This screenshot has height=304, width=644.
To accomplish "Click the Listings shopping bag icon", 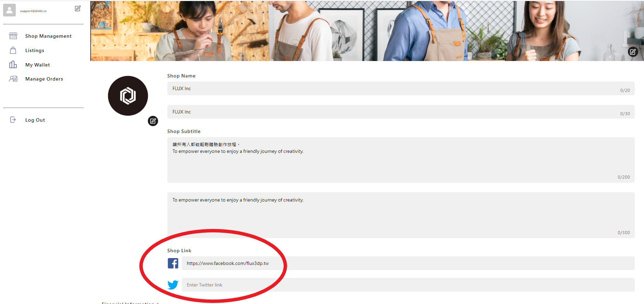I will [13, 50].
